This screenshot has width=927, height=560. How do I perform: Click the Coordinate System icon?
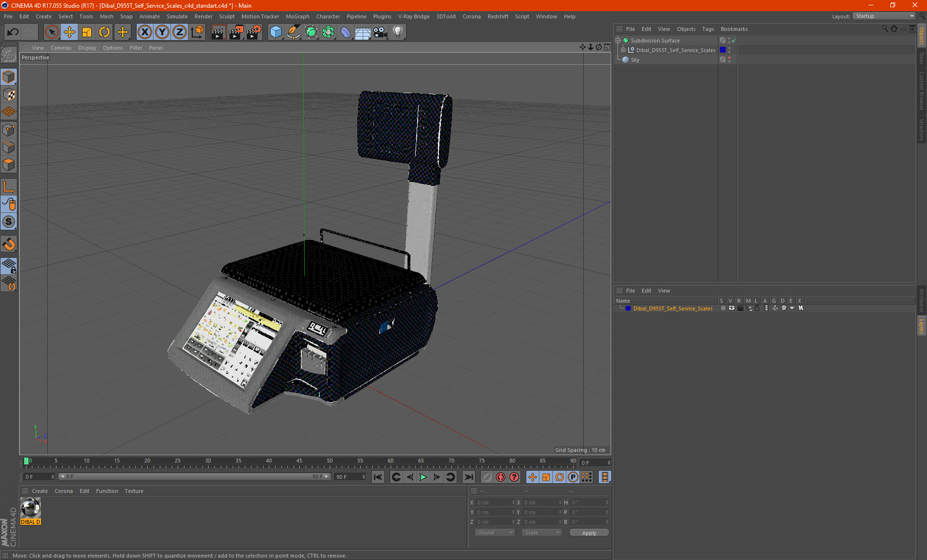(197, 32)
